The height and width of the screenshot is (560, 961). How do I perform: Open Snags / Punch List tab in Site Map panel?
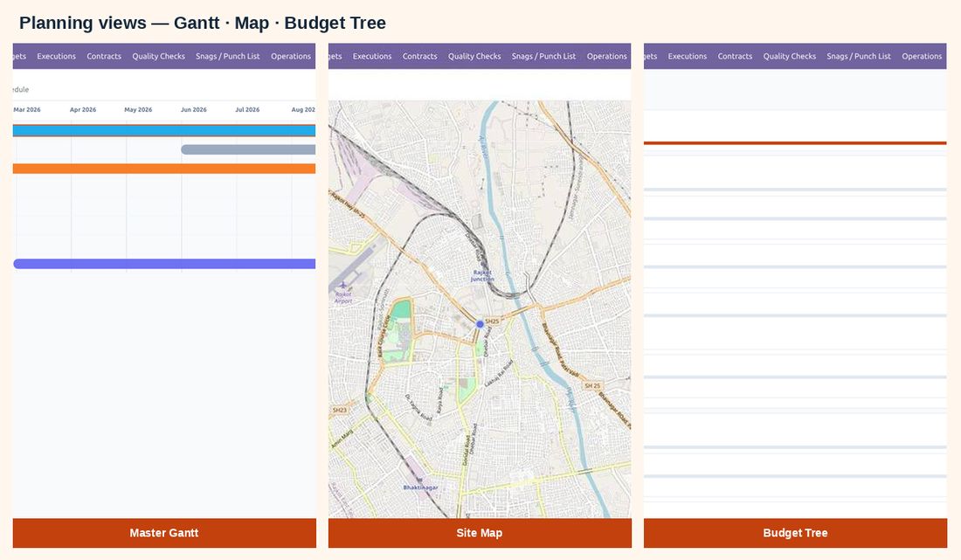click(543, 56)
